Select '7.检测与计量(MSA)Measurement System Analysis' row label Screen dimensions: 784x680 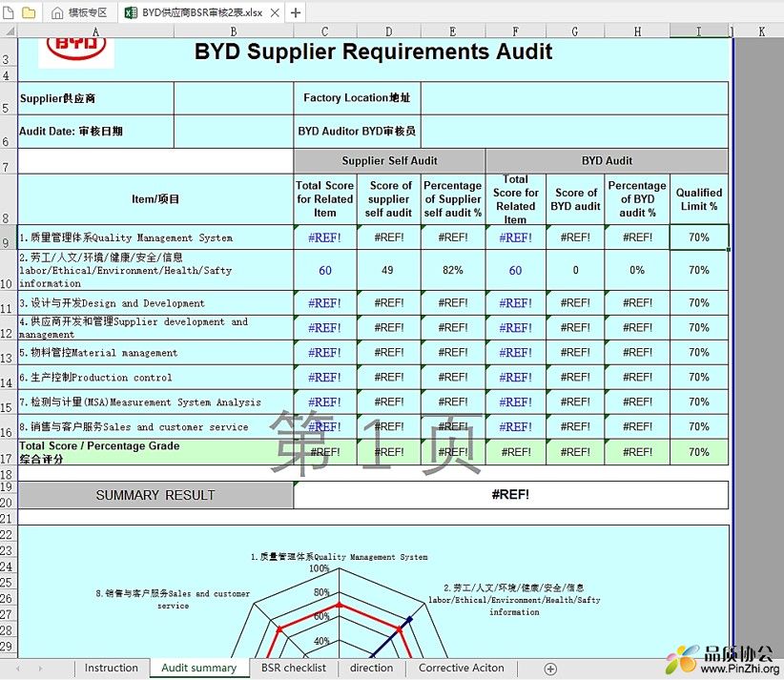click(155, 402)
